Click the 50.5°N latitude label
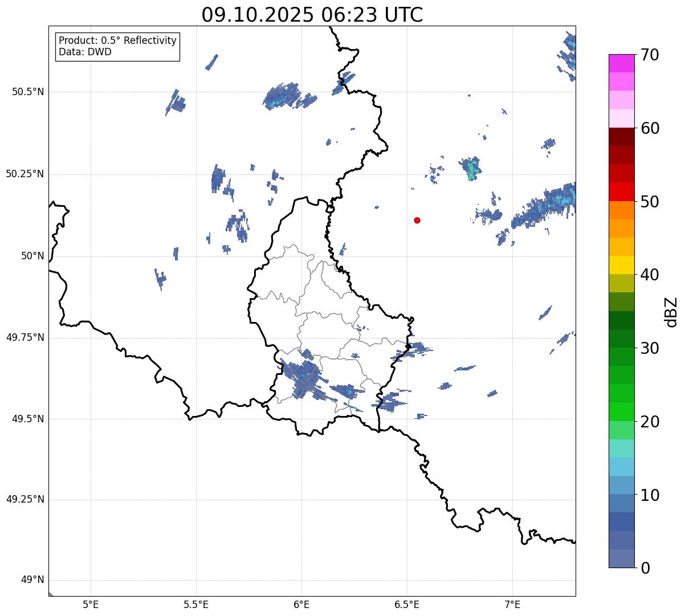 pos(28,92)
